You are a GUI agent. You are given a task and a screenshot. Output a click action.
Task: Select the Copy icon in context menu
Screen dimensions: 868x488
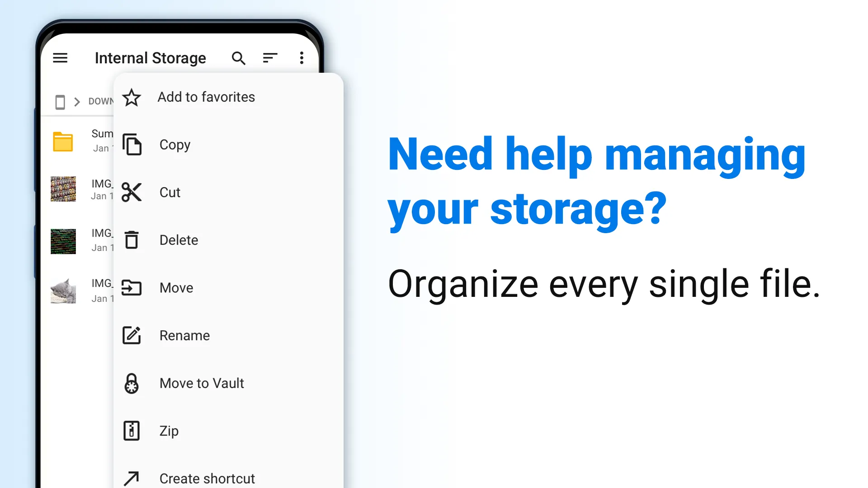coord(131,144)
